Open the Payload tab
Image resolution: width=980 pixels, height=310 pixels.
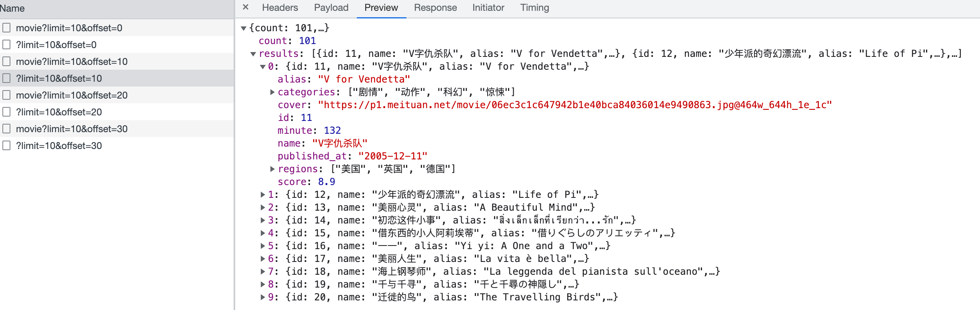331,8
